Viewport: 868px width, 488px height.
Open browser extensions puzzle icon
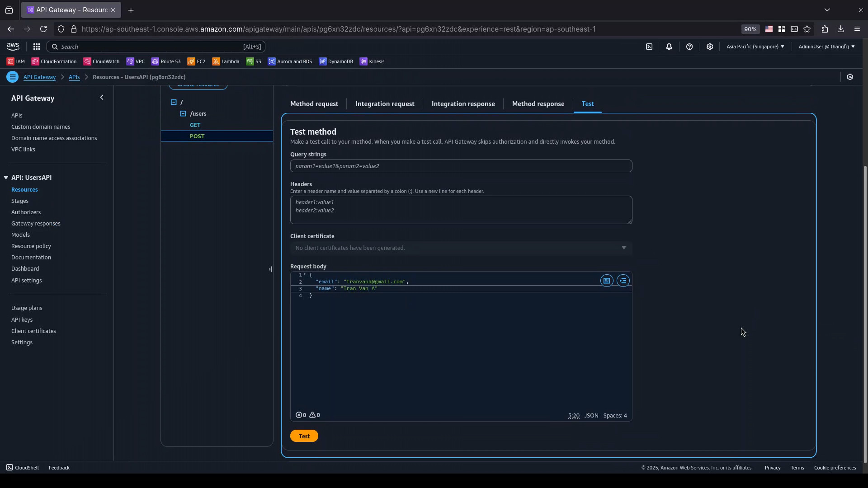[825, 29]
